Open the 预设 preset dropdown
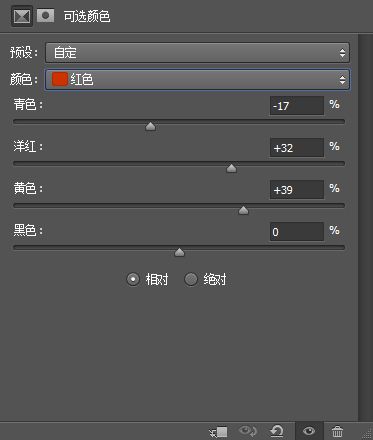Viewport: 373px width, 440px height. pos(197,53)
